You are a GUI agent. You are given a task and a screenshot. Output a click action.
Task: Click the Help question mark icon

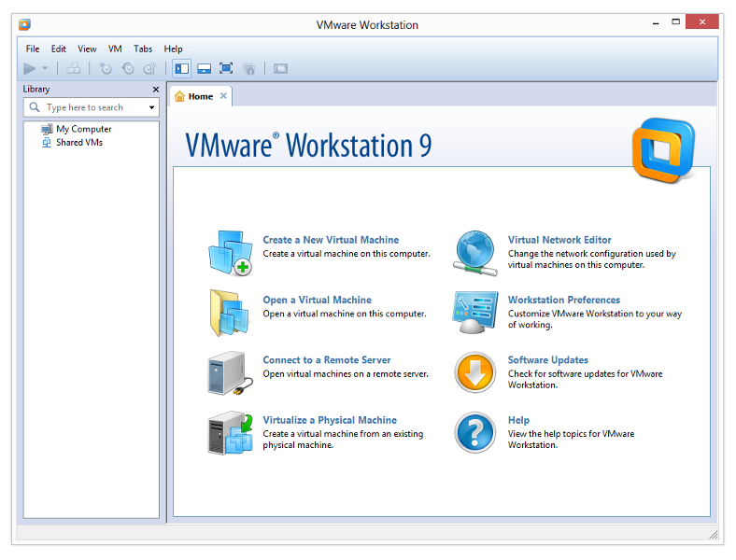click(x=475, y=433)
